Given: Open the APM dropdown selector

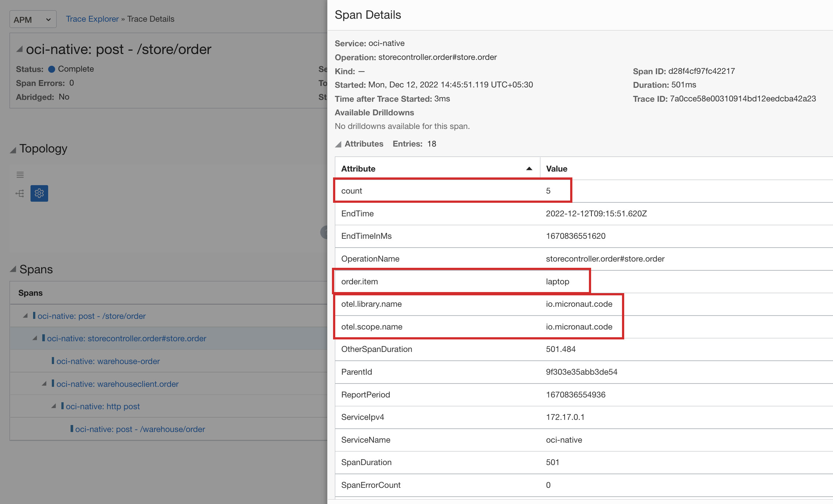Looking at the screenshot, I should click(x=33, y=19).
